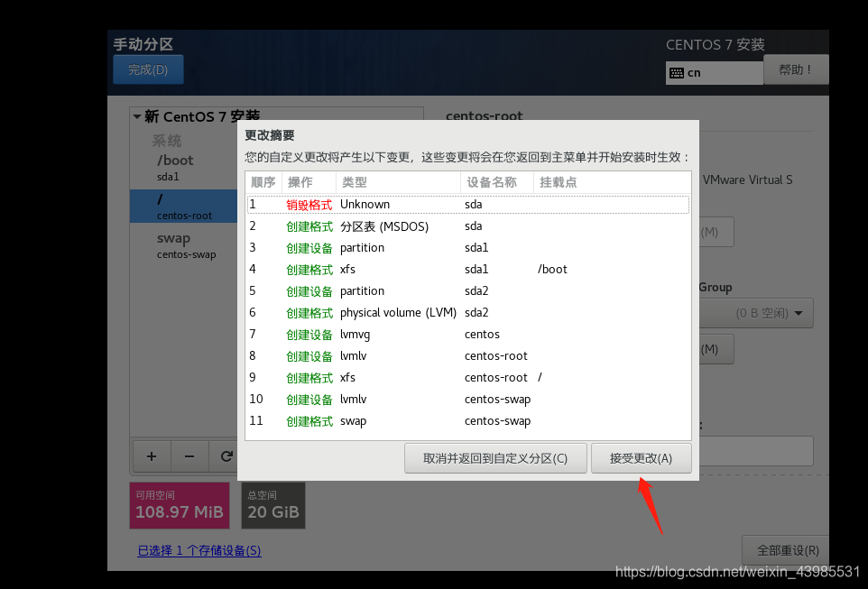The image size is (868, 589).
Task: Sort by 挂载点 column header
Action: [612, 182]
